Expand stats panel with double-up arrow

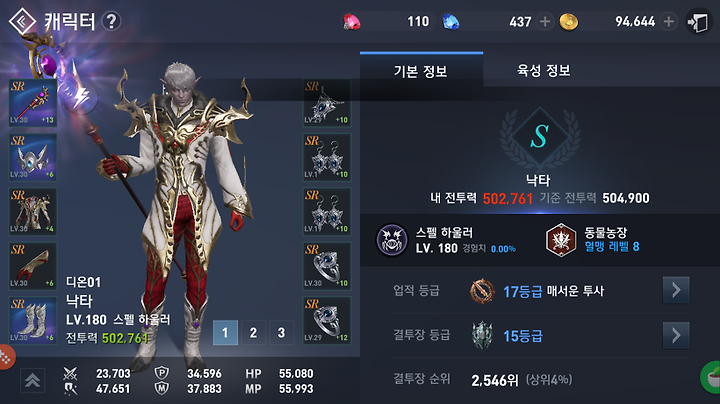33,380
